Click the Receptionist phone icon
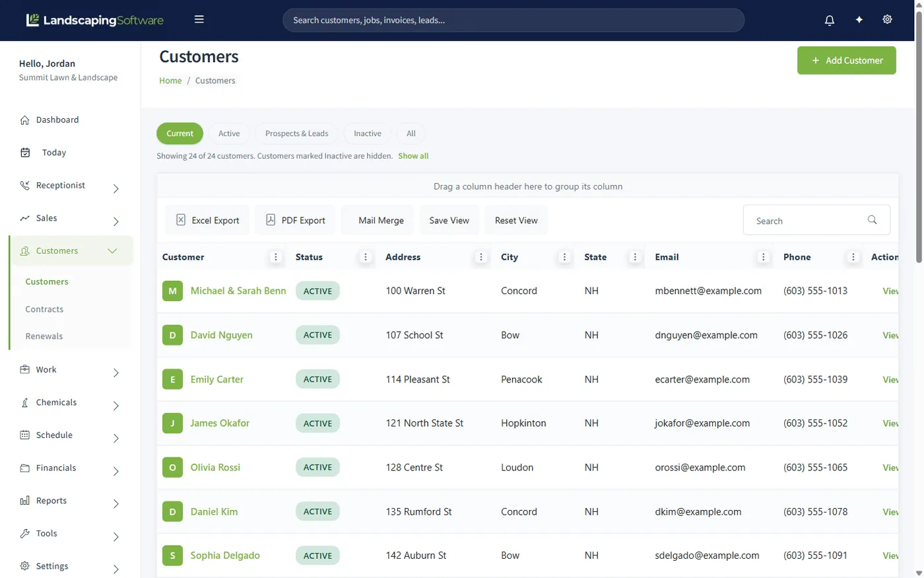924x578 pixels. [x=25, y=186]
